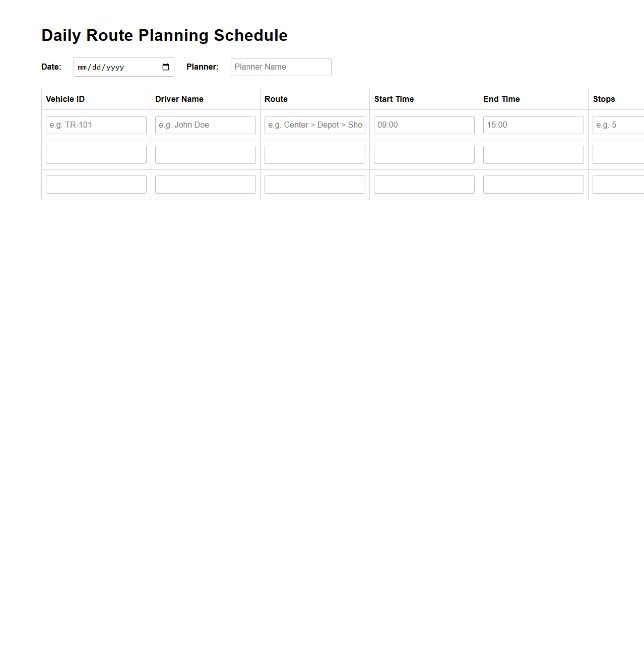Click the Date input field
644x648 pixels.
(116, 67)
